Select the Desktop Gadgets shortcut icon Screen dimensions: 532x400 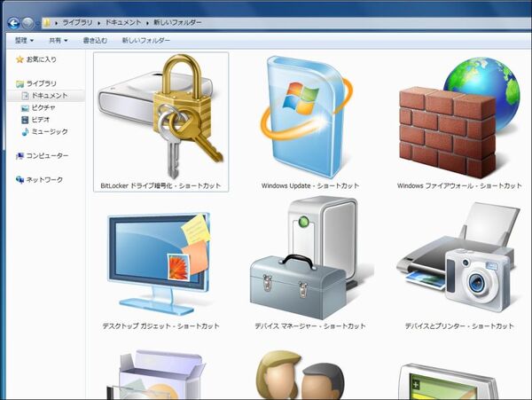tap(160, 264)
